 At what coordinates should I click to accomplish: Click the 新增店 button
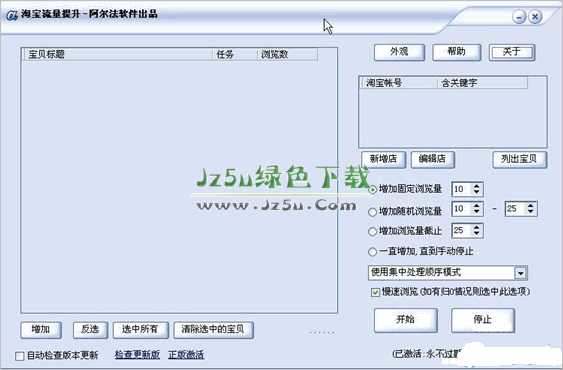383,159
